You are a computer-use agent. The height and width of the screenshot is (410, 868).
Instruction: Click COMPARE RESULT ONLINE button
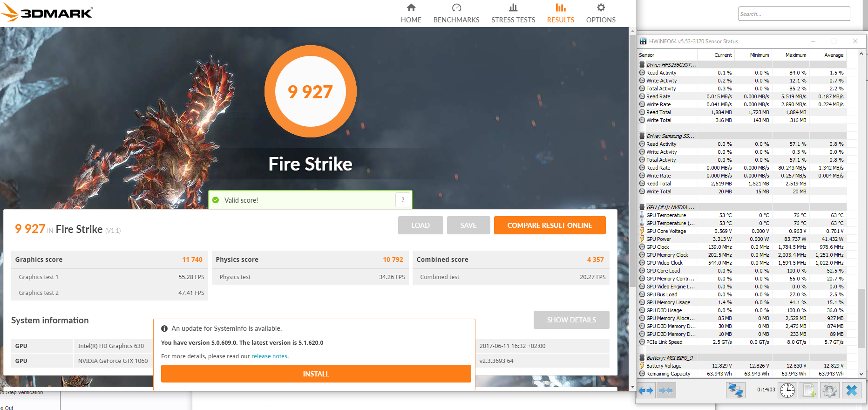click(x=550, y=225)
